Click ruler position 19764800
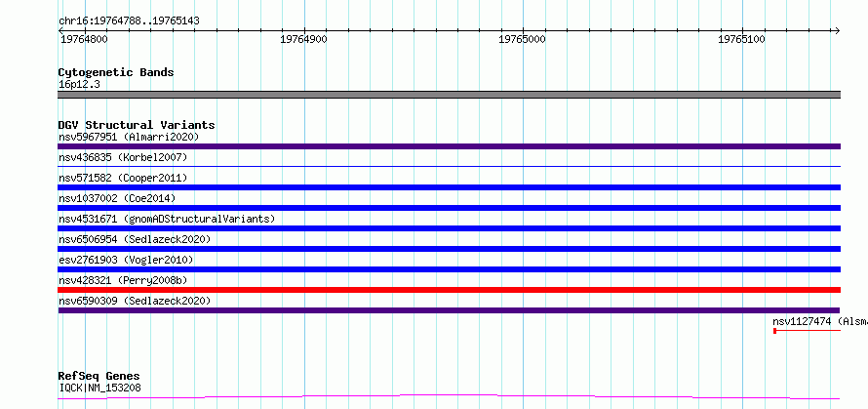 point(84,40)
